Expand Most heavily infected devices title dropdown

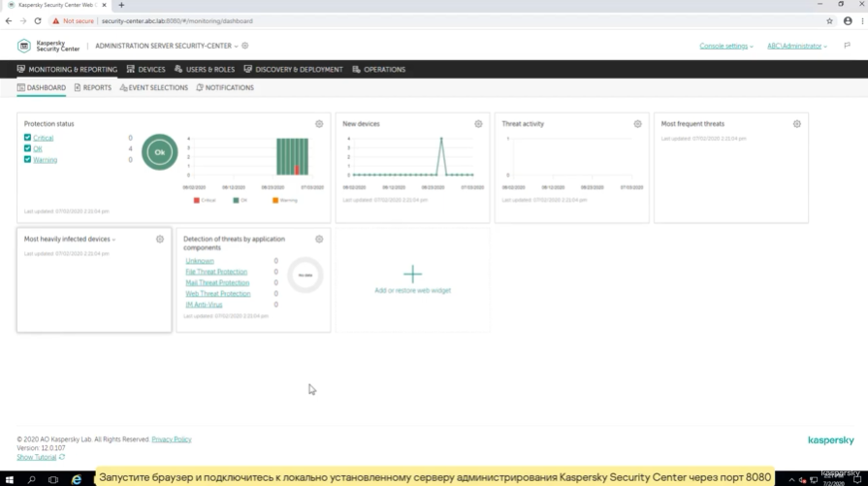[x=113, y=240]
